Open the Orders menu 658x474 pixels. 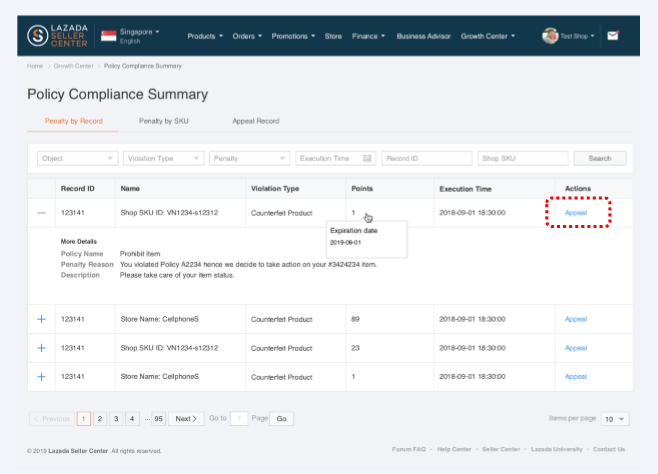click(x=247, y=36)
